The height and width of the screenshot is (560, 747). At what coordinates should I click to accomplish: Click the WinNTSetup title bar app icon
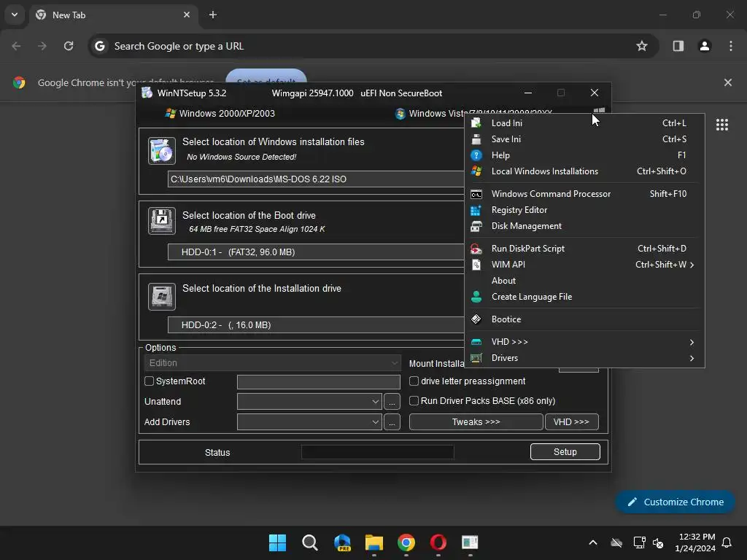point(147,93)
